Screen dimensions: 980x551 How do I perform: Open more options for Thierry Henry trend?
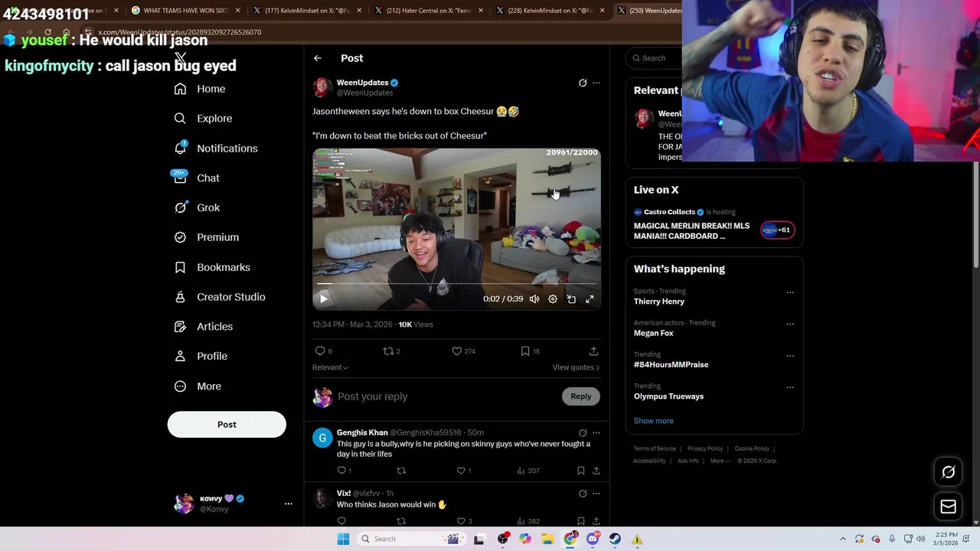(790, 292)
